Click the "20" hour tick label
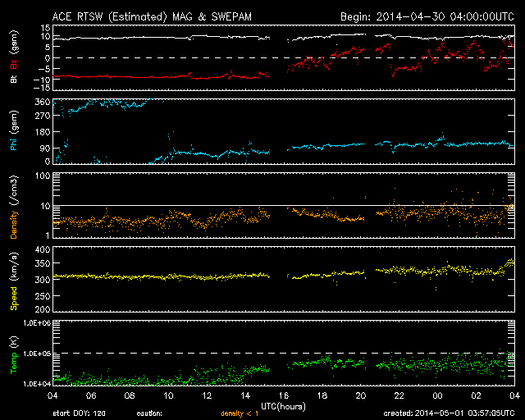Screen dimensions: 525x420 coord(361,395)
